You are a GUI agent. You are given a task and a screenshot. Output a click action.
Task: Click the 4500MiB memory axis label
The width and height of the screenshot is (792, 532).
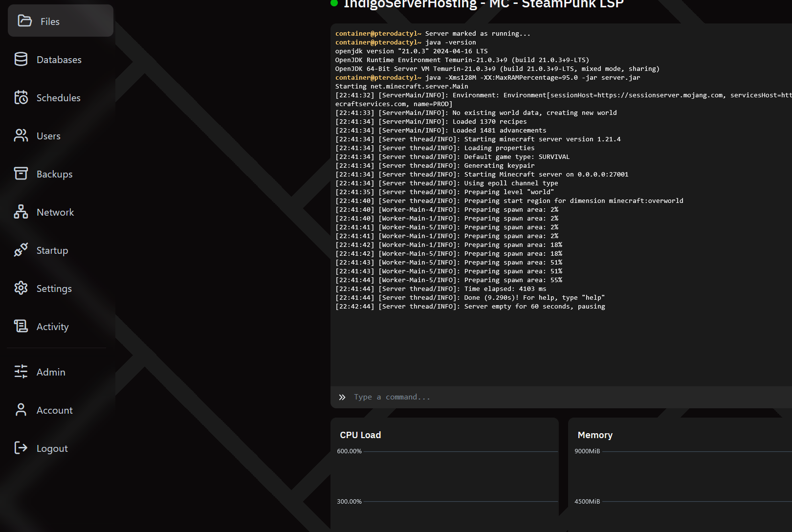coord(587,501)
